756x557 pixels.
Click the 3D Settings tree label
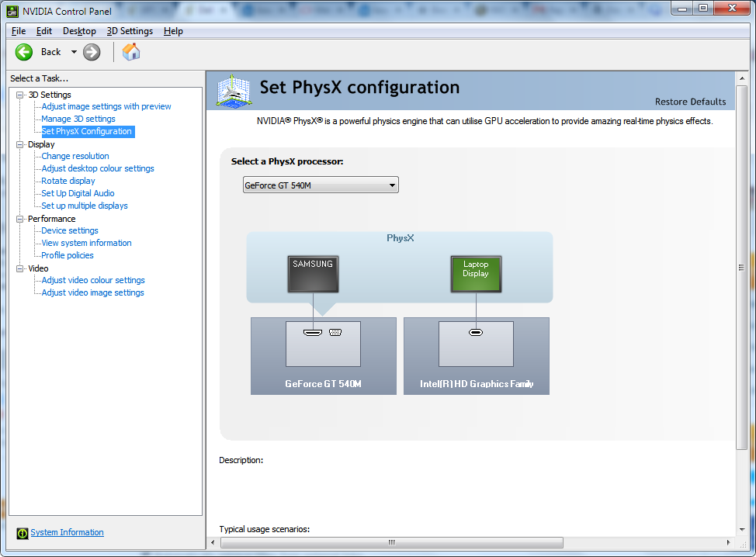[50, 95]
